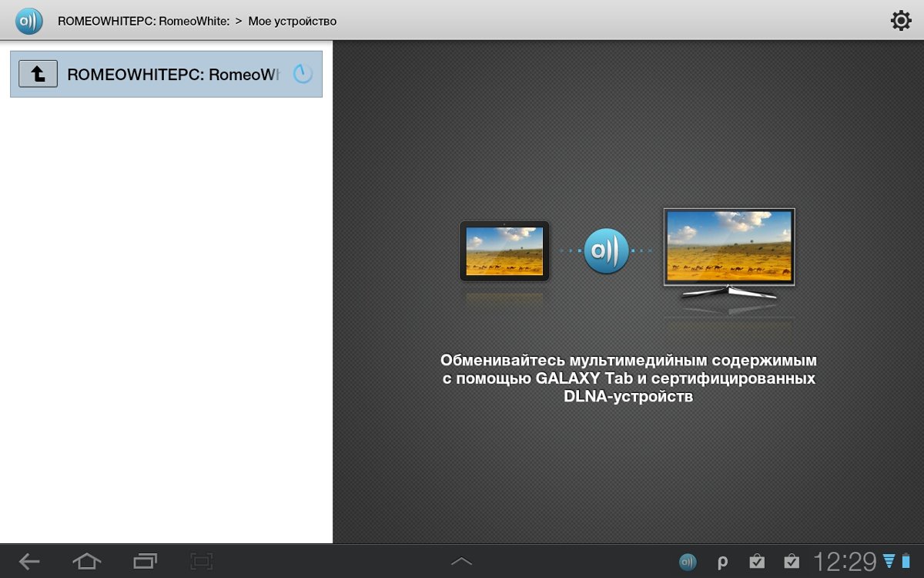Tap the Back navigation arrow
The width and height of the screenshot is (924, 578).
coord(29,561)
